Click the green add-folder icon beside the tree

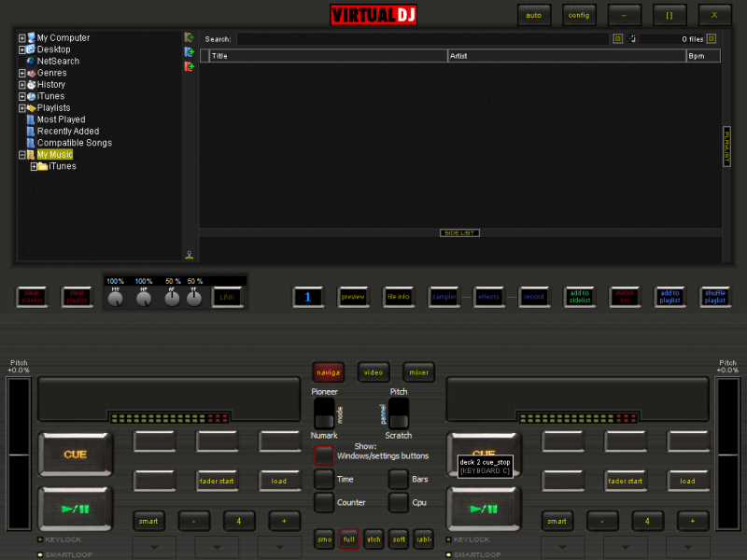point(190,37)
